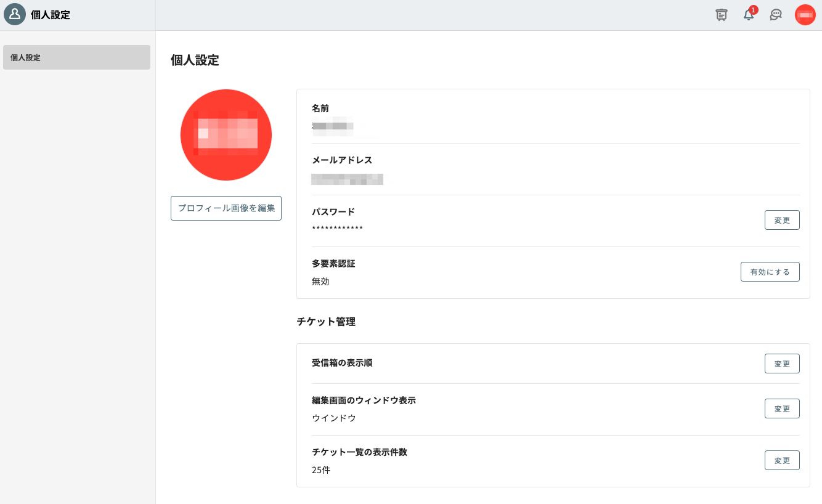Click プロフィール画像を編集 button

(x=226, y=208)
